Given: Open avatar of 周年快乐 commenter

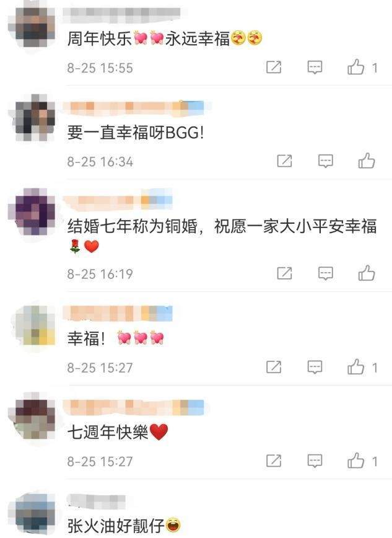Looking at the screenshot, I should (x=32, y=25).
